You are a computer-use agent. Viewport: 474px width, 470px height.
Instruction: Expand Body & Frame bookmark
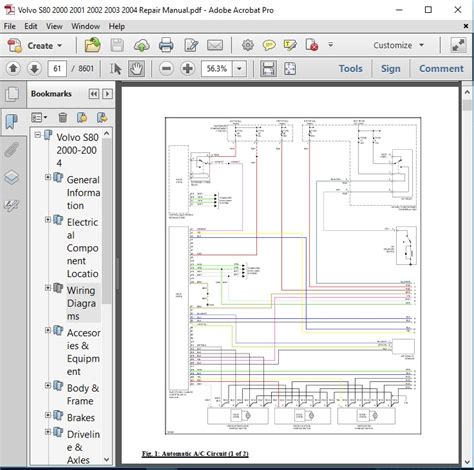48,385
